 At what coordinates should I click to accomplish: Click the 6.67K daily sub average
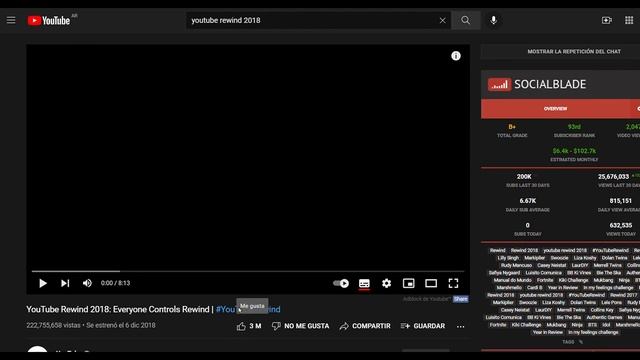[x=528, y=201]
